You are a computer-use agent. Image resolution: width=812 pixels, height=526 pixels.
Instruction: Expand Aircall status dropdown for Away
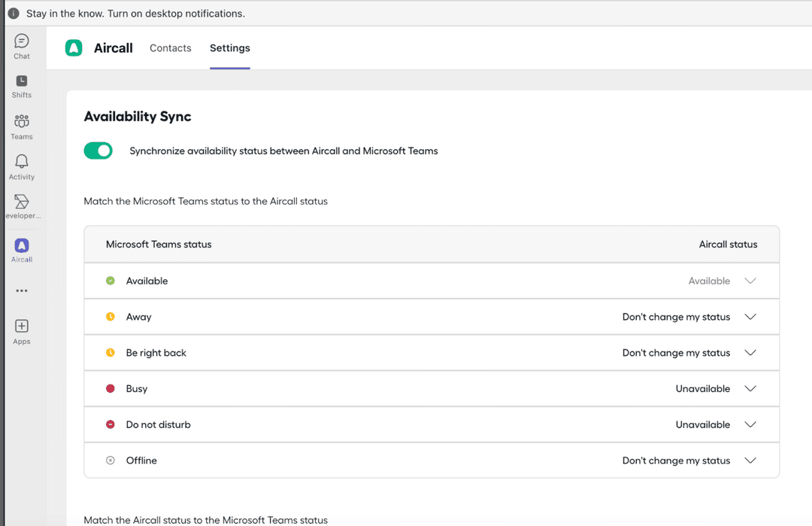pyautogui.click(x=750, y=317)
